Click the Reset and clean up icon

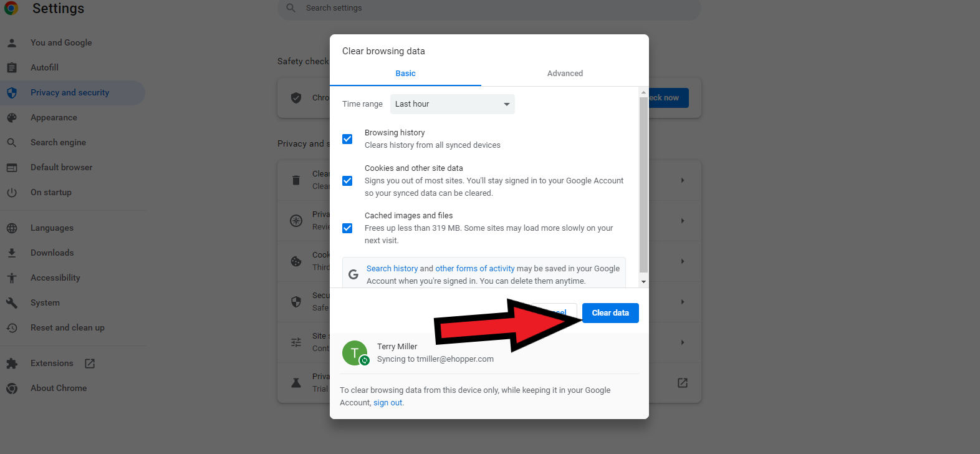[x=12, y=327]
